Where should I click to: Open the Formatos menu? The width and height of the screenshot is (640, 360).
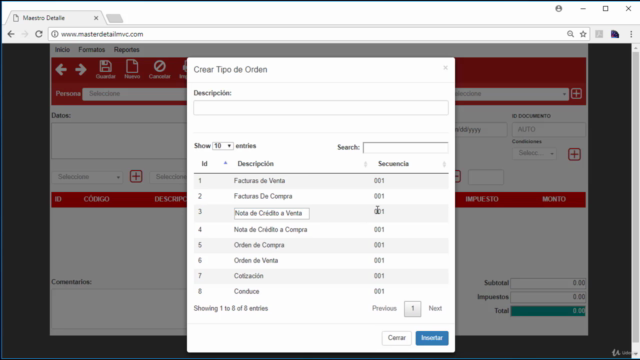(92, 50)
